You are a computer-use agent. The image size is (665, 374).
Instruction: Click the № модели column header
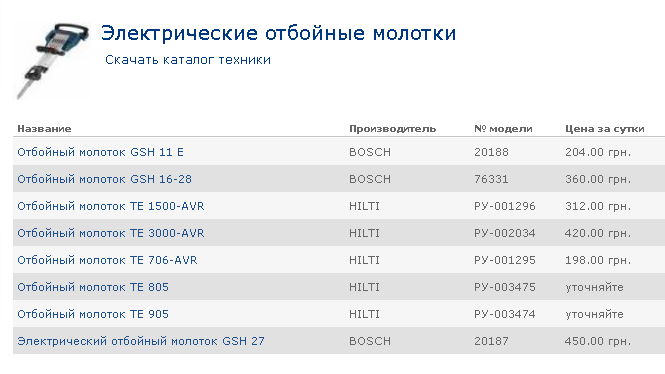point(503,128)
